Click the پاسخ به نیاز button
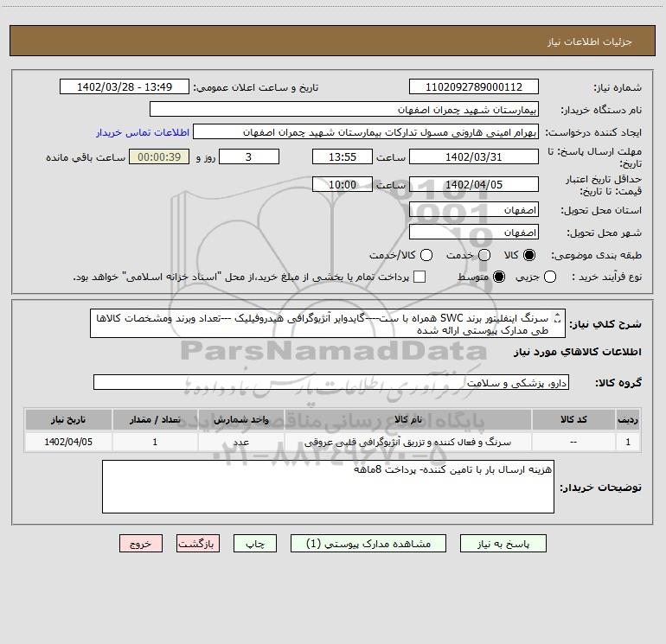The height and width of the screenshot is (644, 666). (x=503, y=544)
